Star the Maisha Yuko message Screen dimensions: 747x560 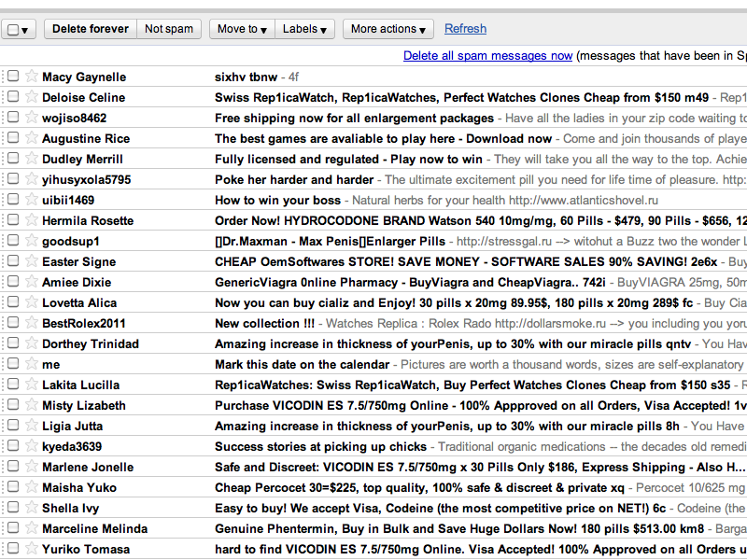tap(32, 485)
